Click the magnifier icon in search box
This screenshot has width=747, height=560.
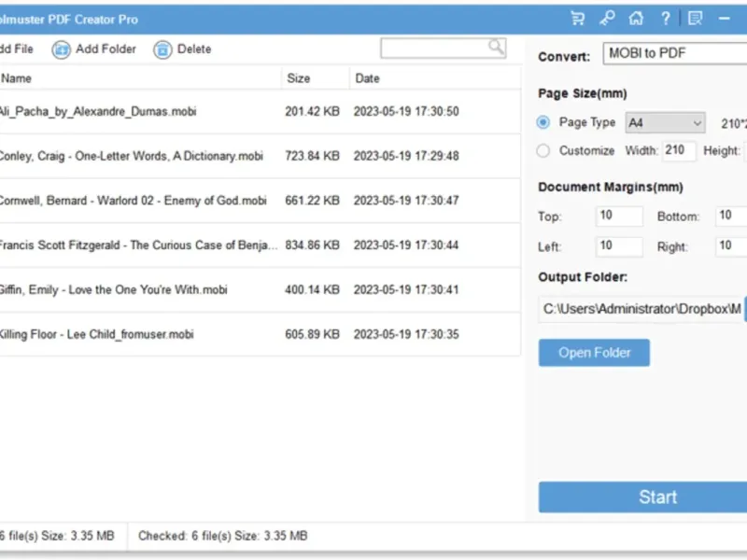pos(496,47)
